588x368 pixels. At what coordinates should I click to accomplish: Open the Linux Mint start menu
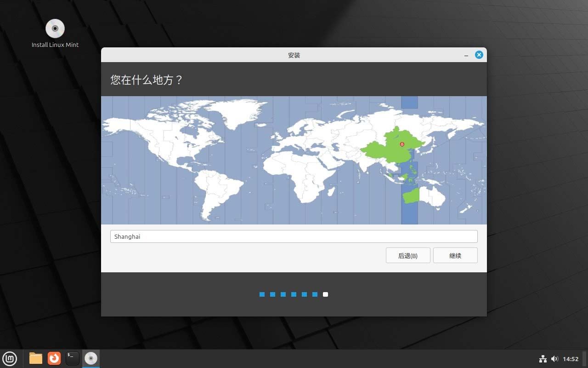point(10,358)
